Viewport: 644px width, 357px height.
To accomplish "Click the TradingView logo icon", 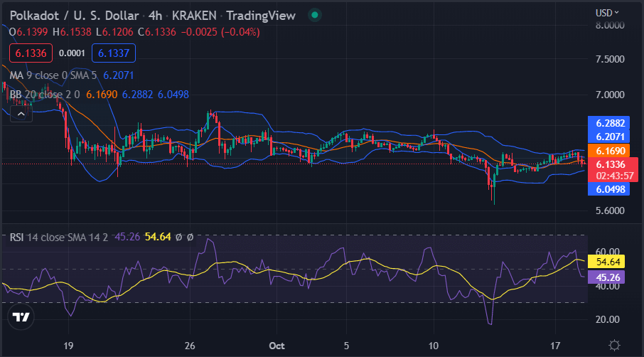I will 21,316.
